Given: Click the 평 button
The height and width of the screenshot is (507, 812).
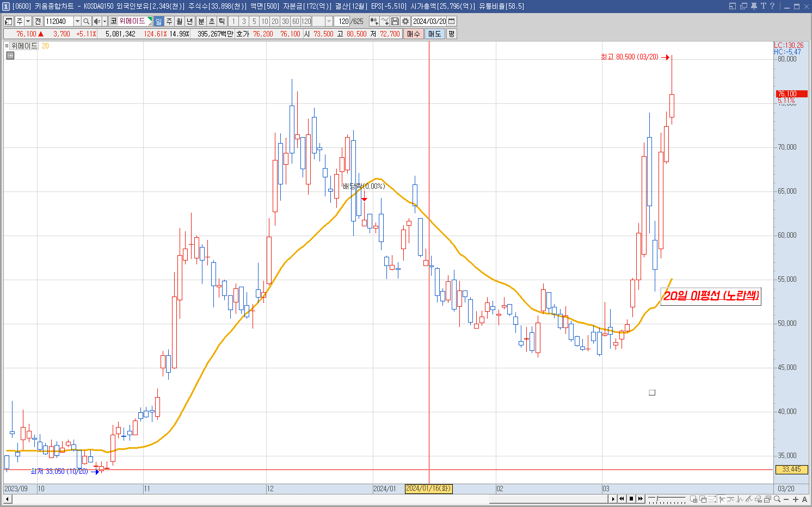Looking at the screenshot, I should click(451, 34).
